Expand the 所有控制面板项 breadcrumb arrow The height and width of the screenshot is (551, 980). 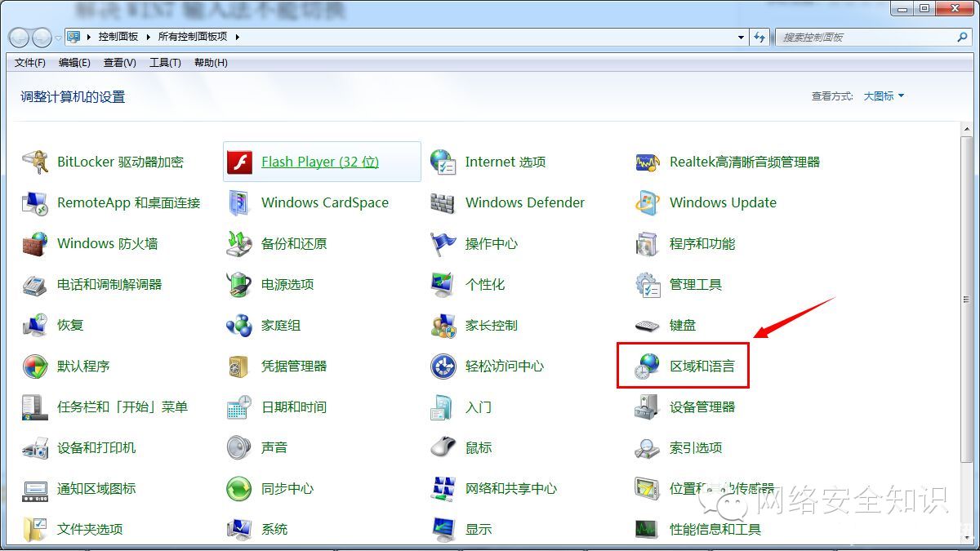(237, 37)
